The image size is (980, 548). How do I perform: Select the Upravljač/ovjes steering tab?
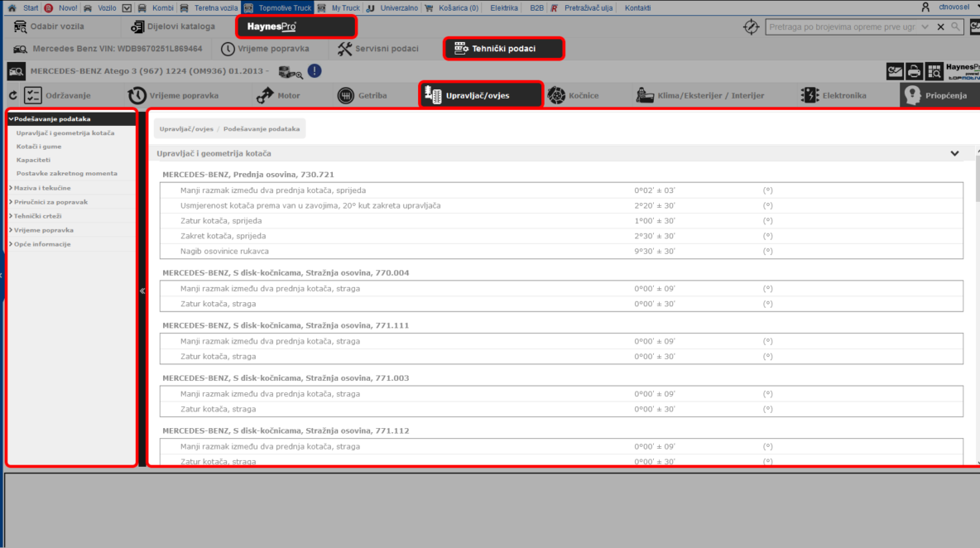[481, 95]
